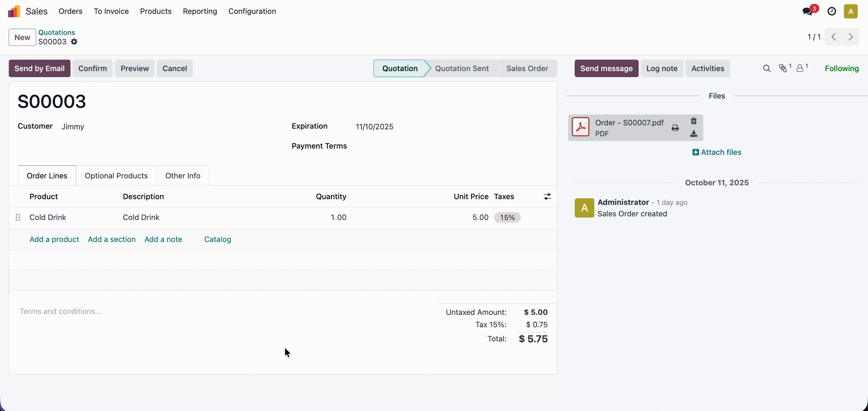This screenshot has height=411, width=868.
Task: Click the Add a product link
Action: [x=54, y=239]
